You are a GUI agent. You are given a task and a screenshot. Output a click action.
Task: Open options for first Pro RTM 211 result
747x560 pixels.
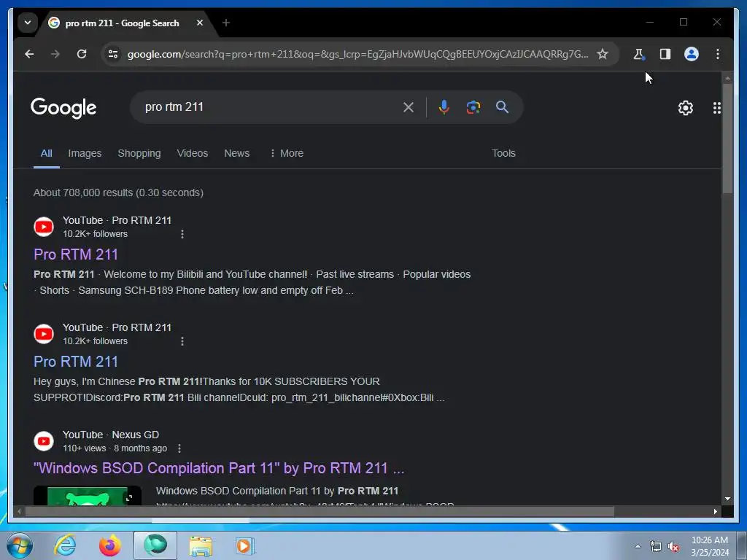click(182, 234)
